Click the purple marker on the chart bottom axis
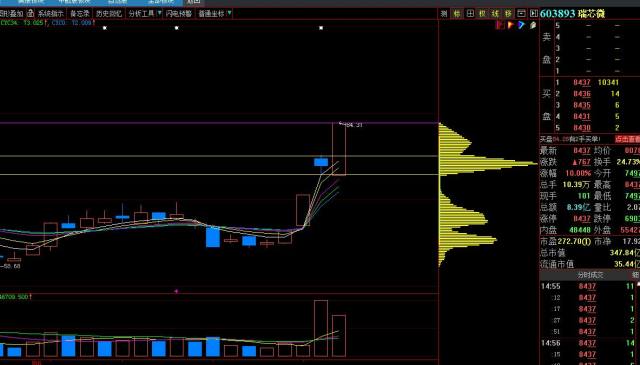The image size is (640, 365). pyautogui.click(x=176, y=291)
